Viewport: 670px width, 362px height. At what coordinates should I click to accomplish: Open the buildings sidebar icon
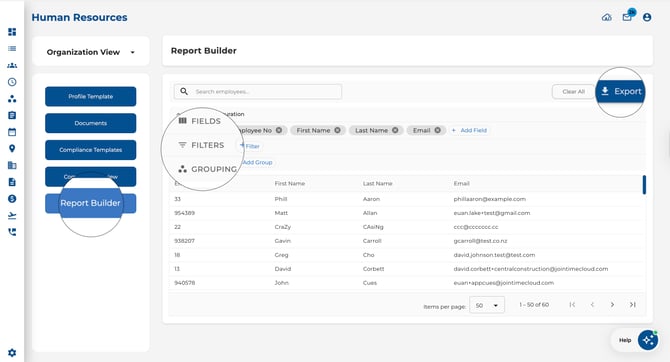pyautogui.click(x=12, y=165)
